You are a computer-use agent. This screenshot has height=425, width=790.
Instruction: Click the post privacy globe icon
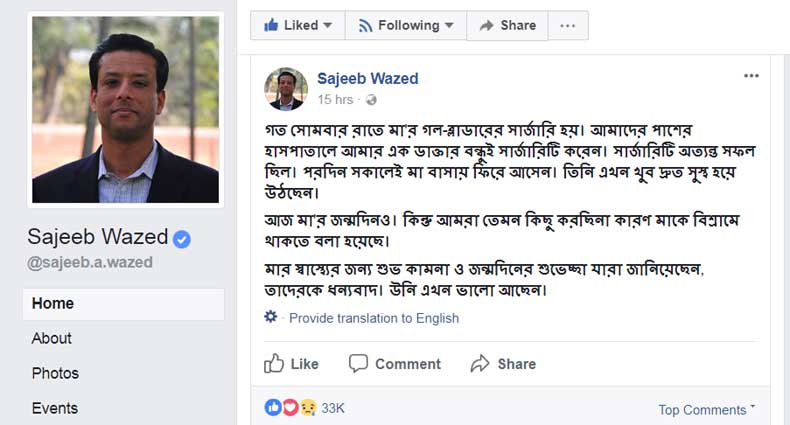(x=371, y=100)
